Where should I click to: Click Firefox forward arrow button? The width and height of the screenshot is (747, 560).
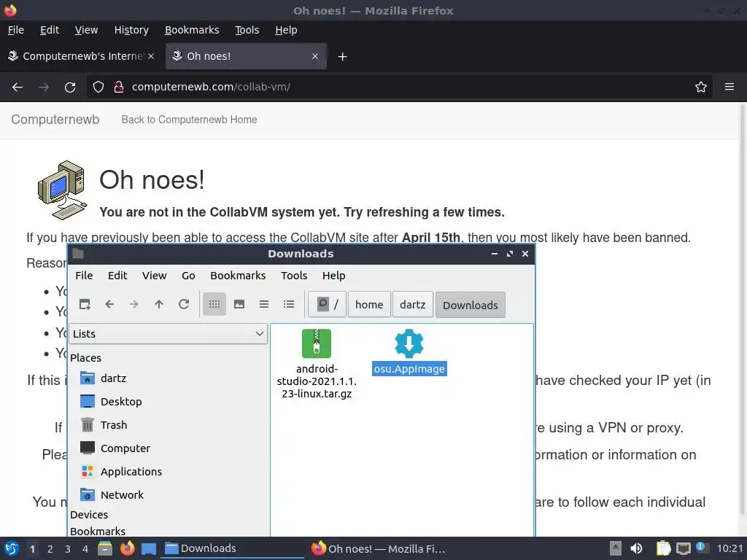(44, 87)
